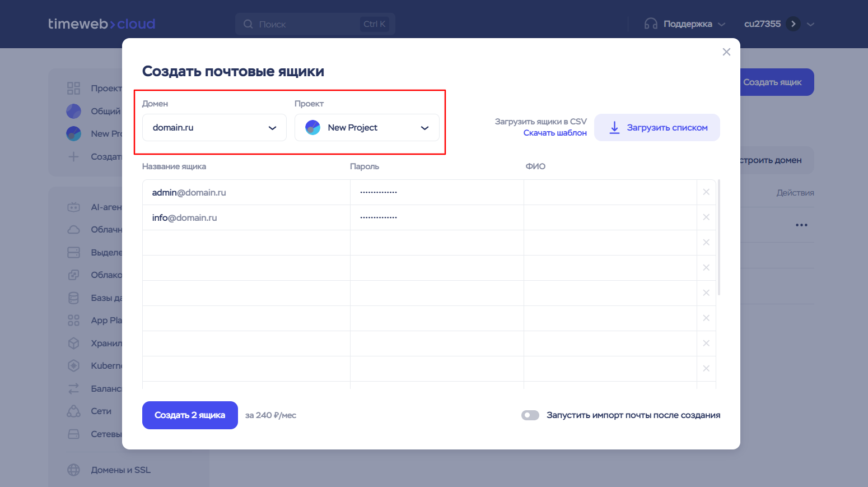Click the Upload as list button
Image resolution: width=868 pixels, height=487 pixels.
tap(657, 128)
